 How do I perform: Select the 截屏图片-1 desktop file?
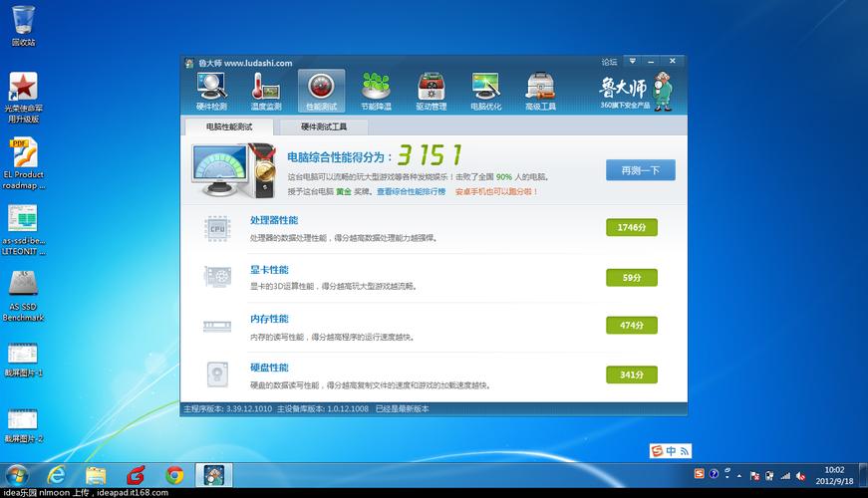click(23, 360)
